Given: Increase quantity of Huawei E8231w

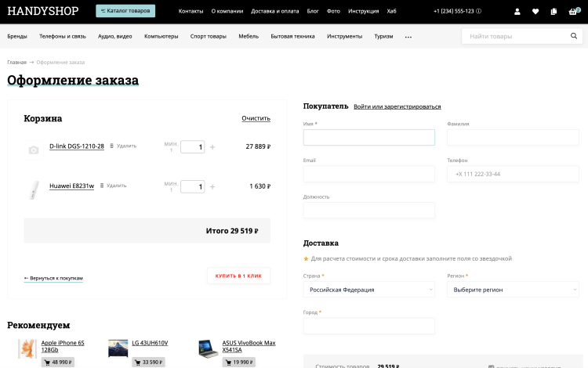Looking at the screenshot, I should [212, 187].
